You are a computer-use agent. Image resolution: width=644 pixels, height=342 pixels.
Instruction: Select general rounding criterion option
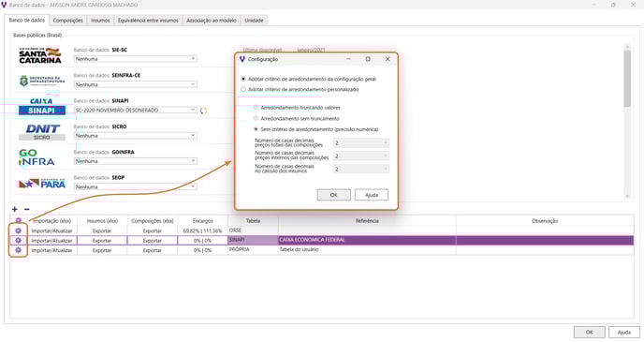point(243,79)
